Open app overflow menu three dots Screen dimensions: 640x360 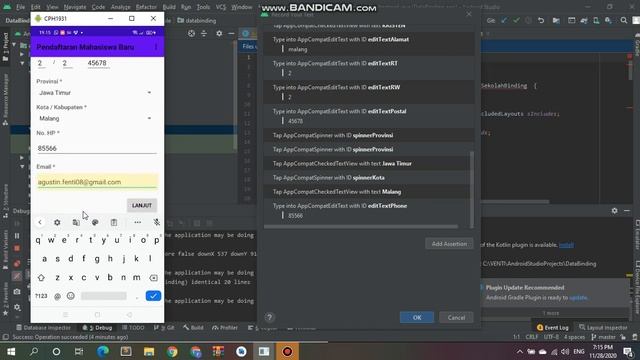tap(156, 47)
